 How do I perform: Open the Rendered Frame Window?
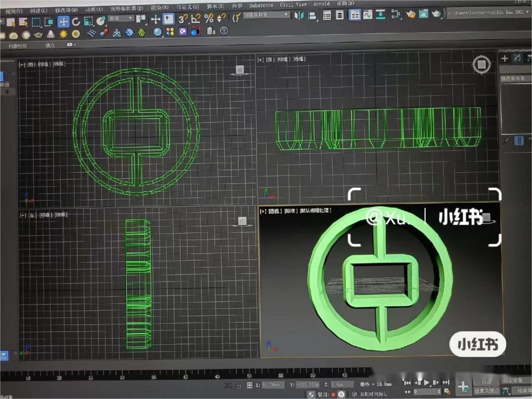[x=423, y=14]
